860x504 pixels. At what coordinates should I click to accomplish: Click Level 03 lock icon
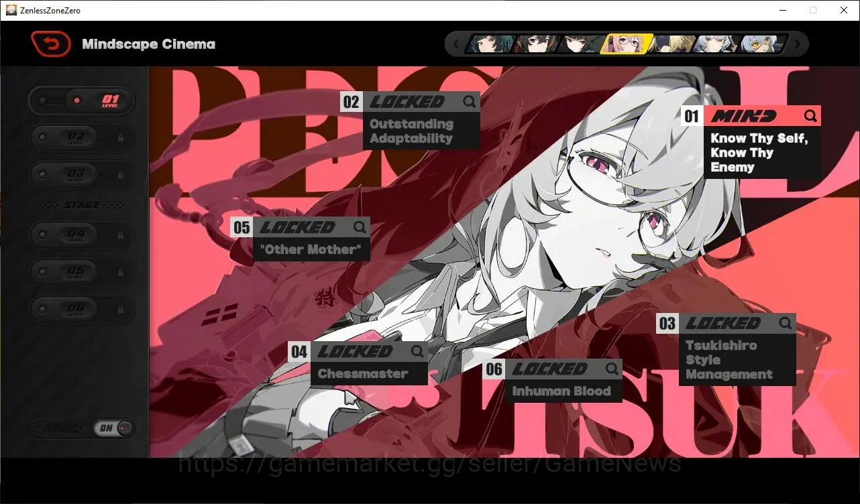[121, 175]
